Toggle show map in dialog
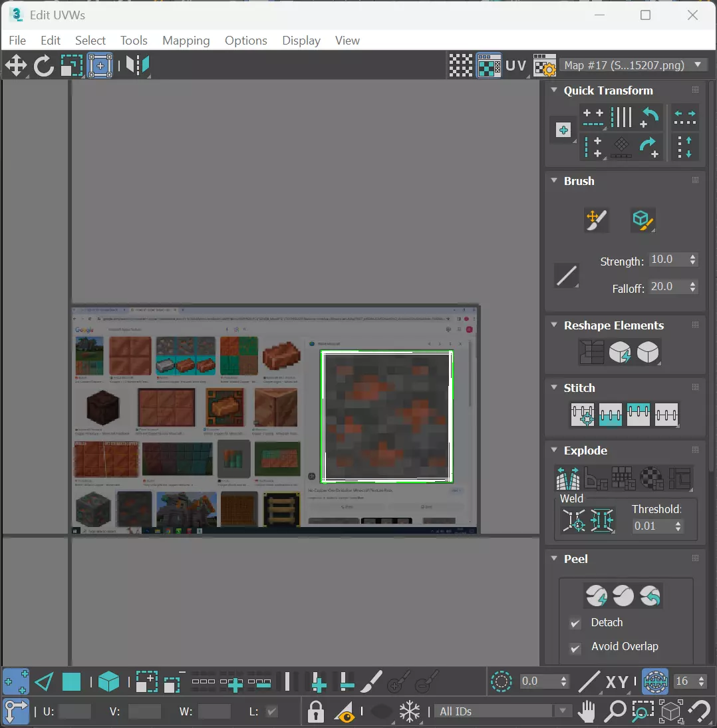The height and width of the screenshot is (728, 717). click(x=489, y=65)
